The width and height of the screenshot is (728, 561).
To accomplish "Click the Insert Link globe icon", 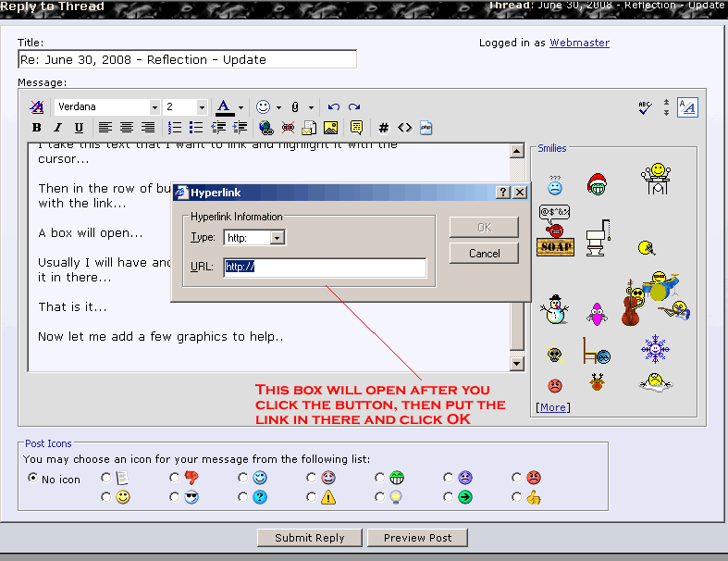I will coord(266,128).
